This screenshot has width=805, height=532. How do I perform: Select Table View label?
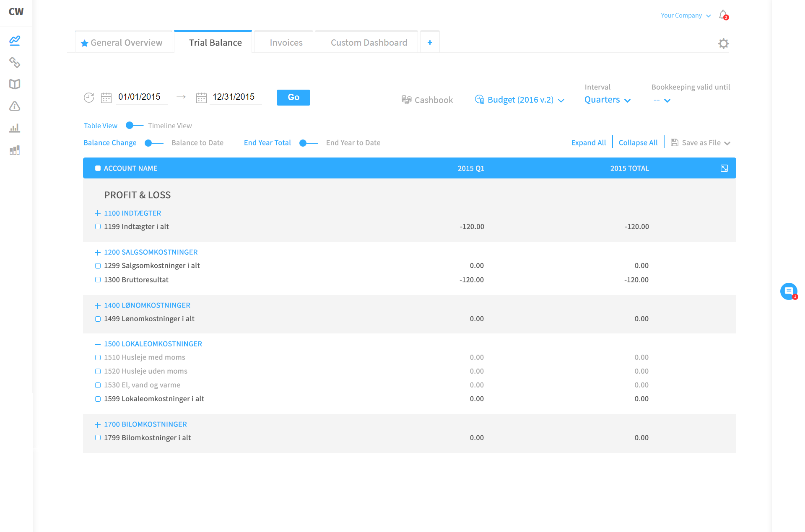click(101, 126)
